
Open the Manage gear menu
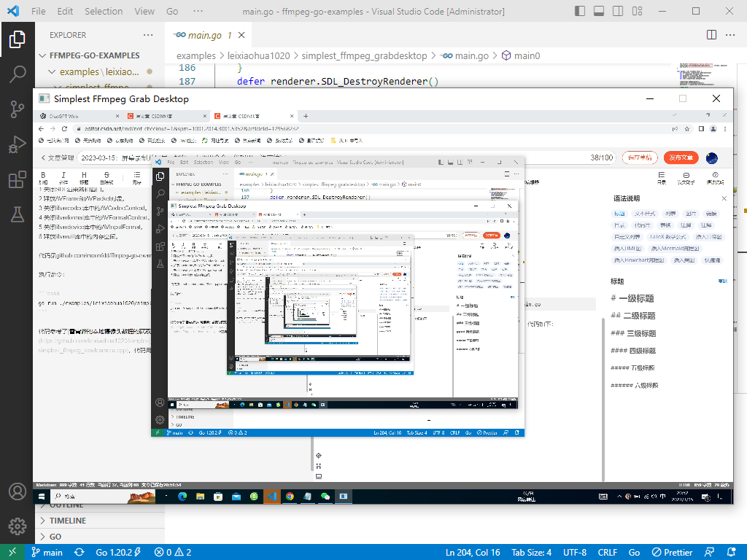(18, 526)
